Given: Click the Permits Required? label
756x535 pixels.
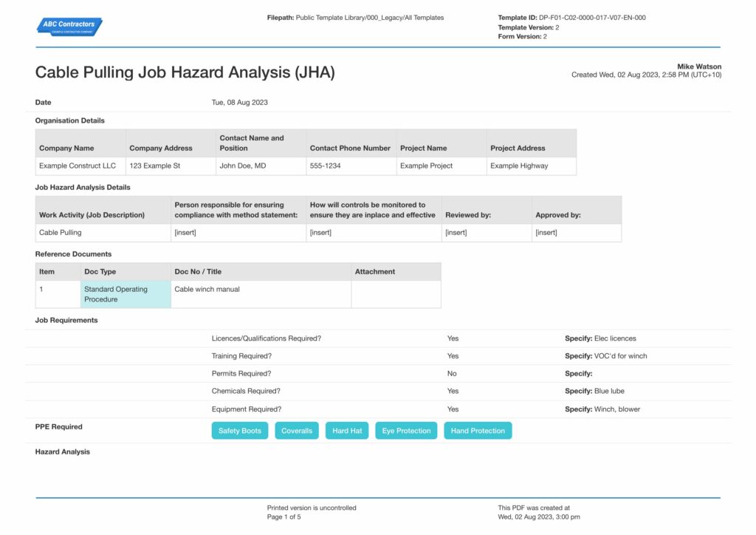Looking at the screenshot, I should 241,373.
